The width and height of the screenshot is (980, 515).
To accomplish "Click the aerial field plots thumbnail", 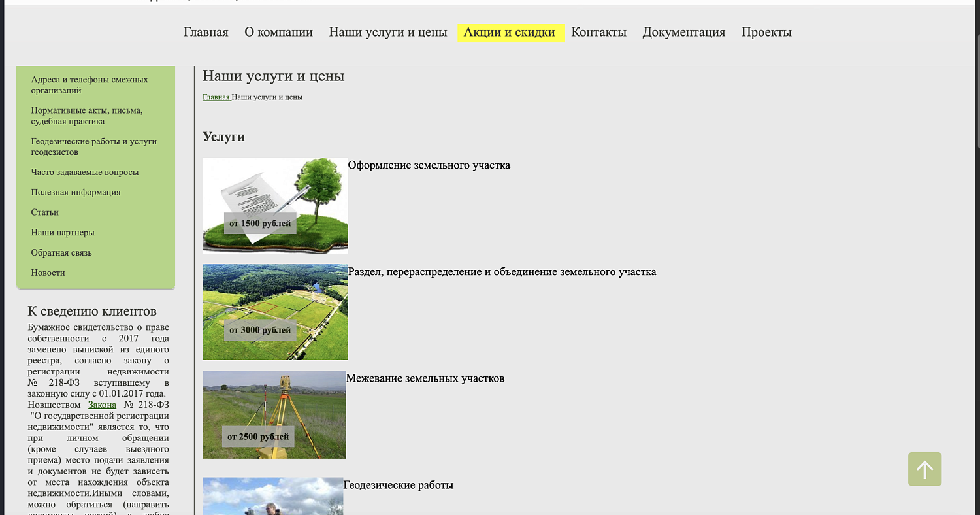I will click(x=275, y=312).
